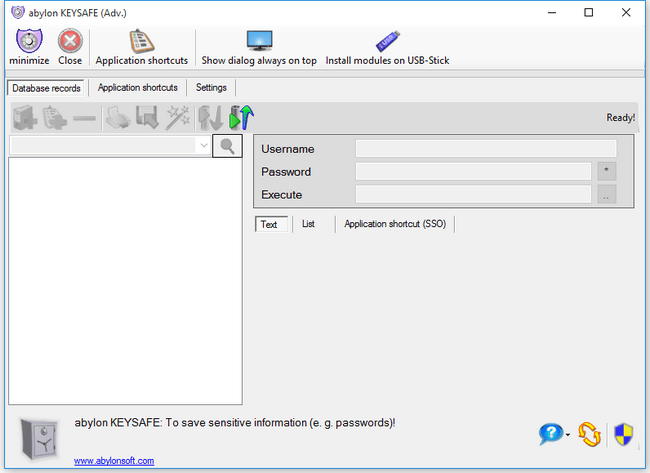Expand the record search combo box arrow
Screen dimensions: 650x473
tap(204, 146)
